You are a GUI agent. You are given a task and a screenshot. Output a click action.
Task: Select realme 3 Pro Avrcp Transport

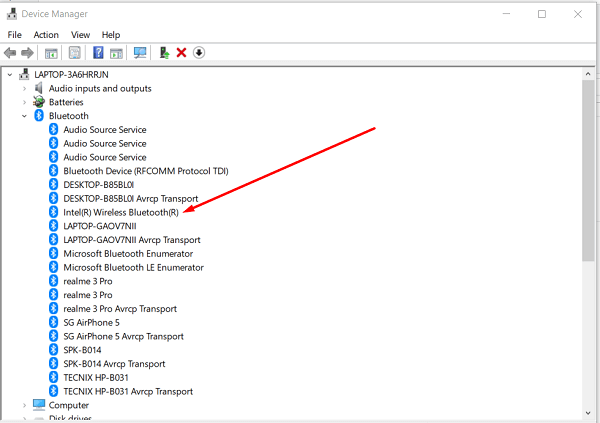(x=120, y=309)
